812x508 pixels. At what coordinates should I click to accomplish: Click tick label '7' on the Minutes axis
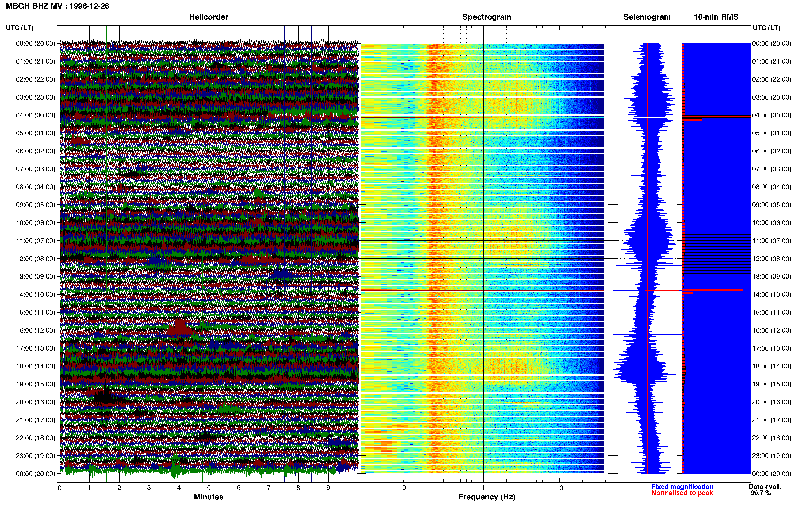[269, 488]
